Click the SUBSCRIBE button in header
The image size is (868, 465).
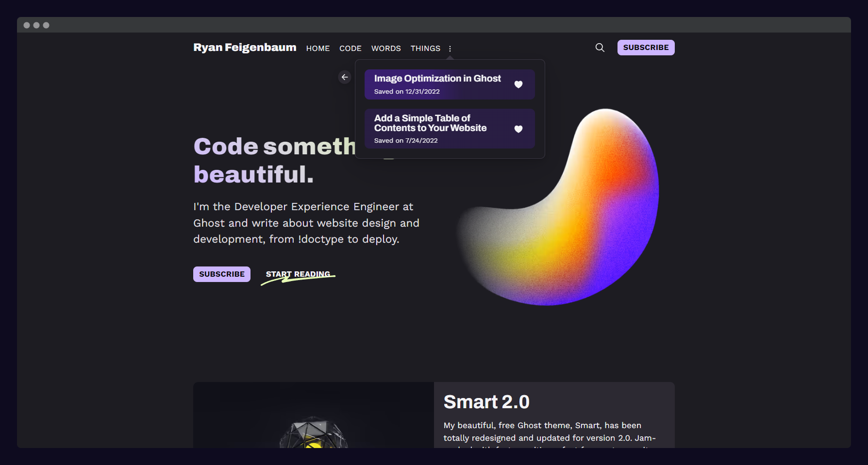click(x=646, y=48)
